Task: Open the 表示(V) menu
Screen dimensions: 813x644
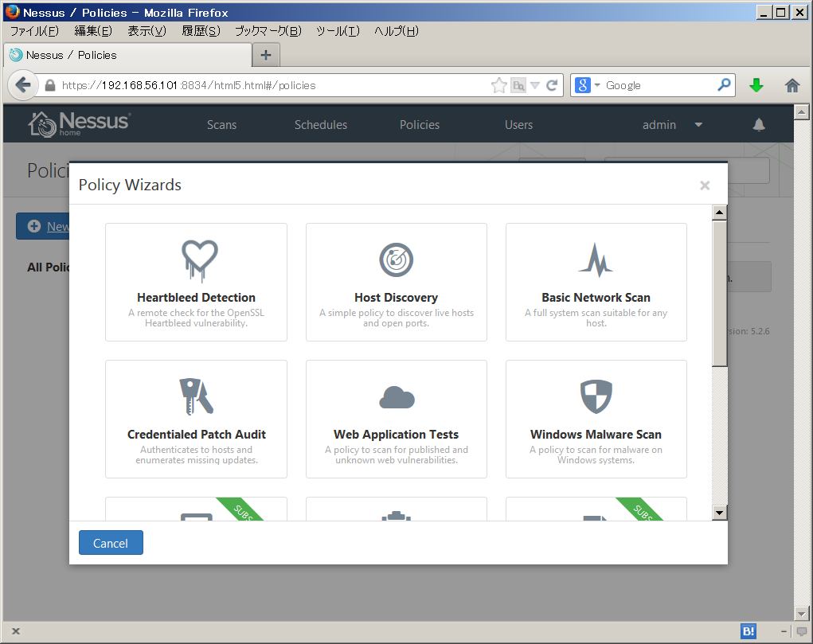Action: 147,31
